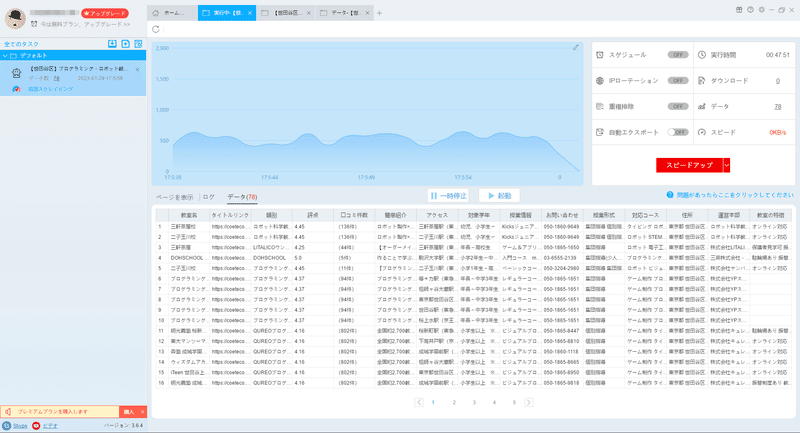Open the Skype link at bottom left
This screenshot has width=800, height=433.
(x=20, y=426)
